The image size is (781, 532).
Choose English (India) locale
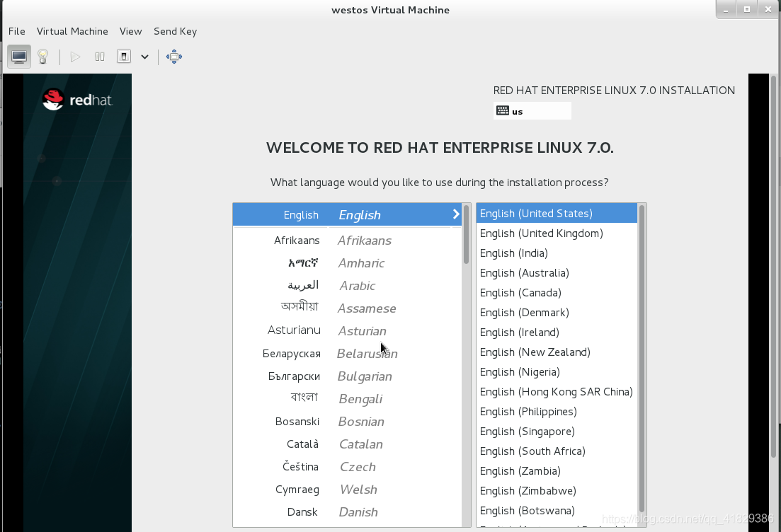point(557,253)
